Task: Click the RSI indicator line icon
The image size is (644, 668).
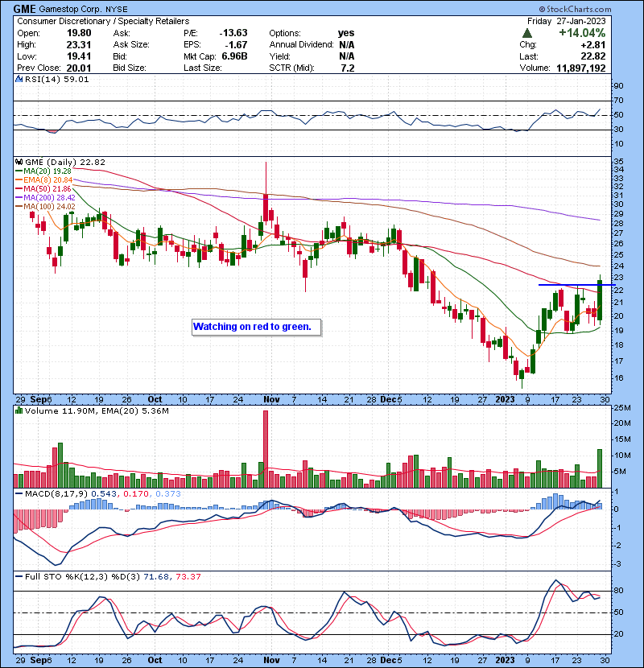Action: click(x=19, y=79)
